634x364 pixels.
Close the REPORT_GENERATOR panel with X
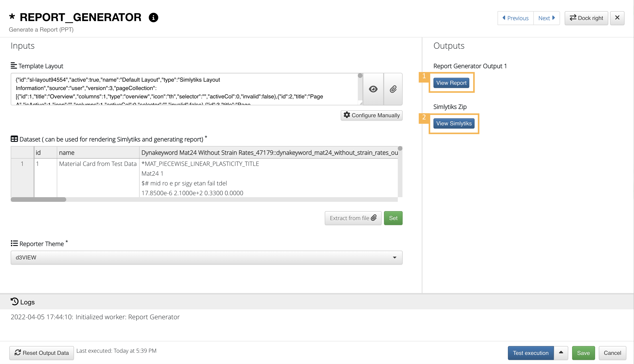coord(617,18)
